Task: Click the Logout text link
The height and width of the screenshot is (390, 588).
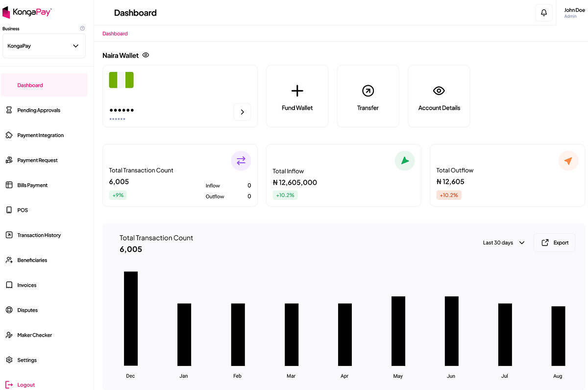Action: tap(26, 385)
